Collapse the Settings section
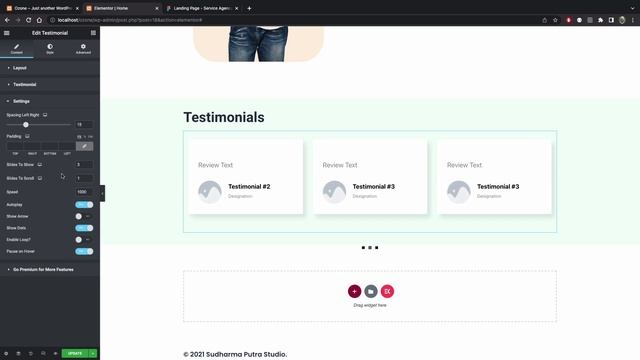 (x=50, y=101)
